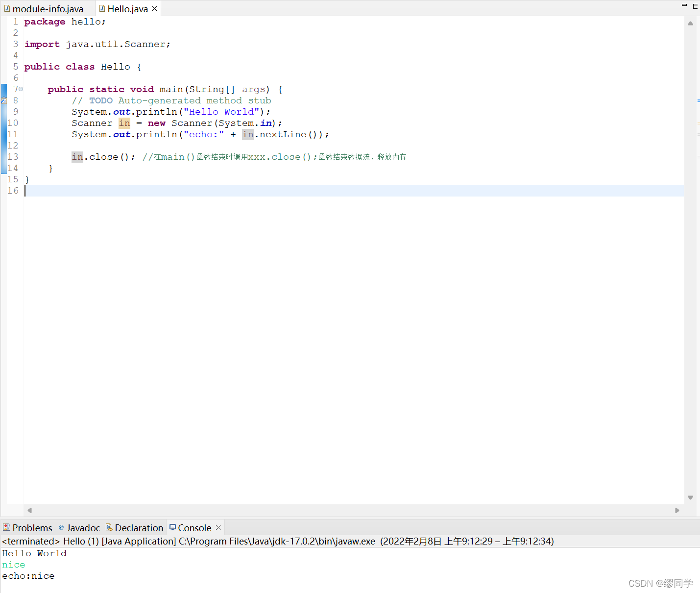Click the terminated launch description in console
Screen dimensions: 700x593
tap(278, 541)
